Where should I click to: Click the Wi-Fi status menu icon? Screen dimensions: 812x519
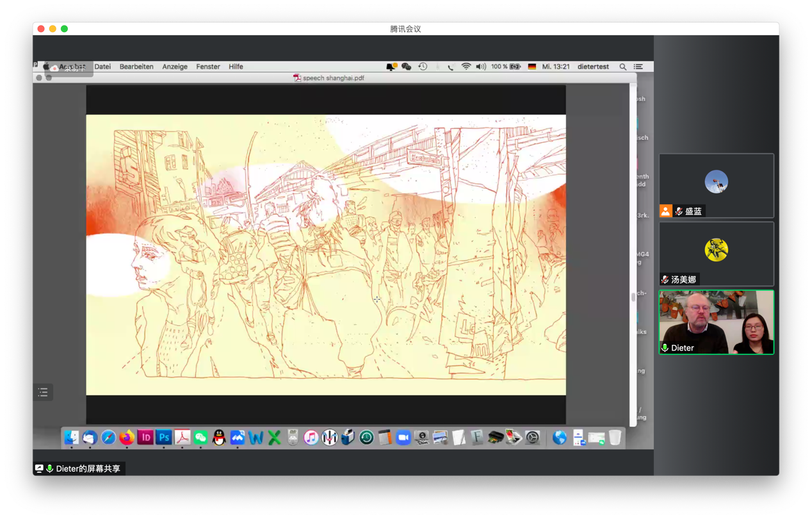(466, 67)
